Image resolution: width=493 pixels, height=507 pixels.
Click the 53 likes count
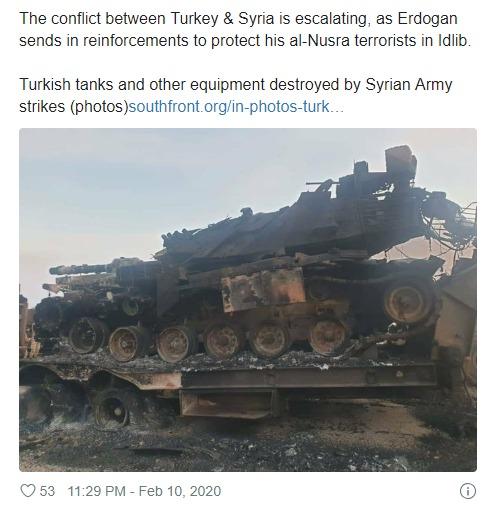pos(47,491)
